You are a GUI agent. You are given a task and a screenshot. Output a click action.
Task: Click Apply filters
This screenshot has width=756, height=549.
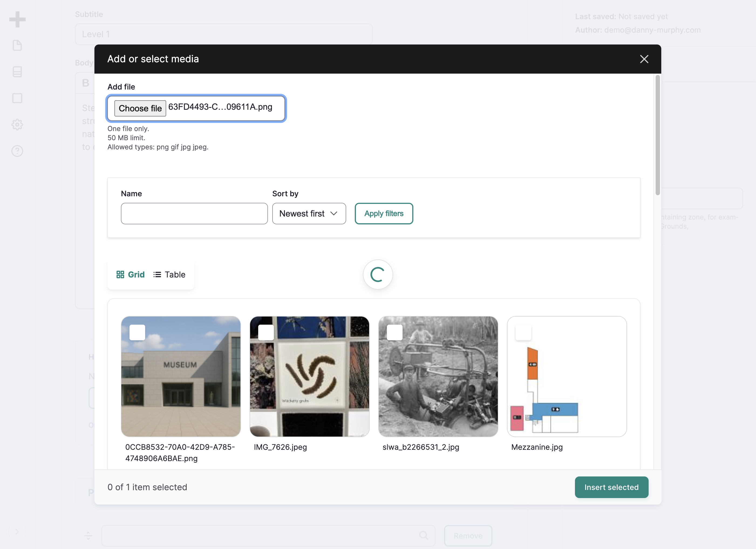[x=384, y=214]
